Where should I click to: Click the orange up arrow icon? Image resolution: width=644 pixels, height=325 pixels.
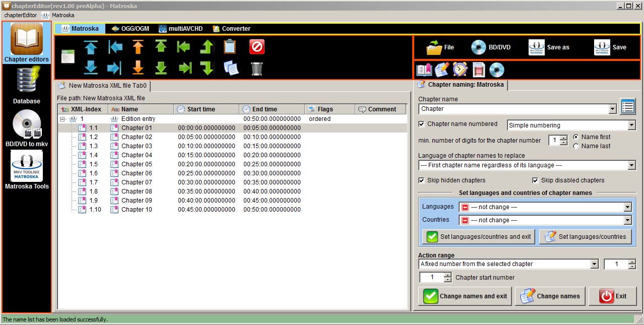click(138, 47)
